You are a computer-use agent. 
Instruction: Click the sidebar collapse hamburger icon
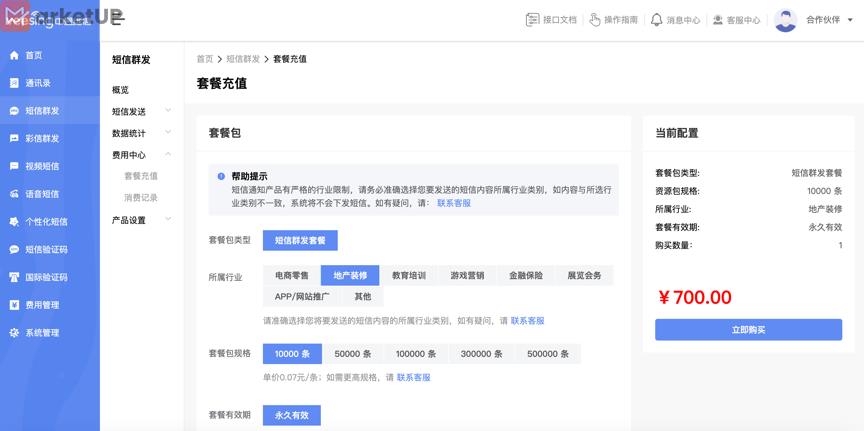118,20
